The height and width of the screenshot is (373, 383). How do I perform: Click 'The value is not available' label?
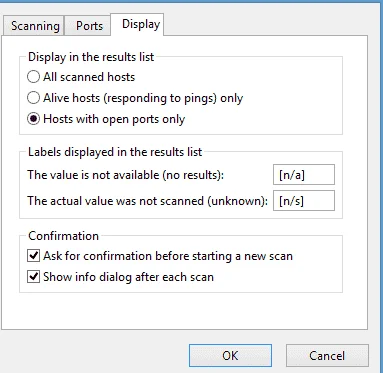[x=126, y=175]
